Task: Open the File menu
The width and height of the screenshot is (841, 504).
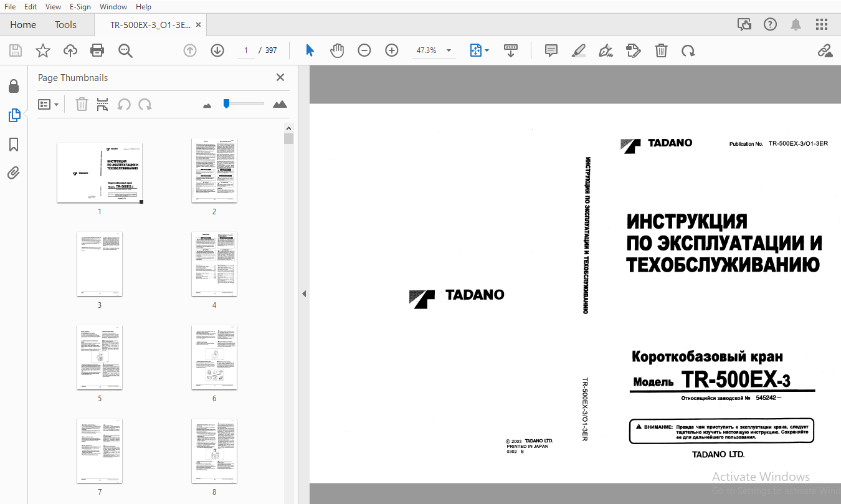Action: [x=10, y=7]
